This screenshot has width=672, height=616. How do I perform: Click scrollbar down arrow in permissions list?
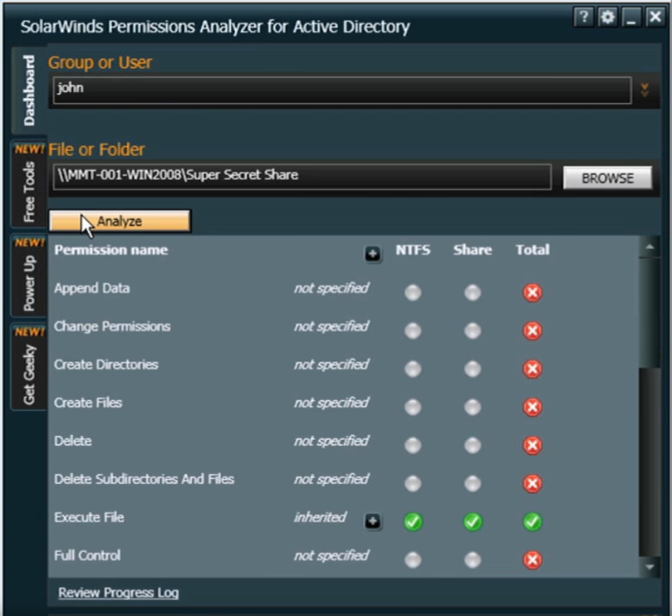click(x=650, y=567)
